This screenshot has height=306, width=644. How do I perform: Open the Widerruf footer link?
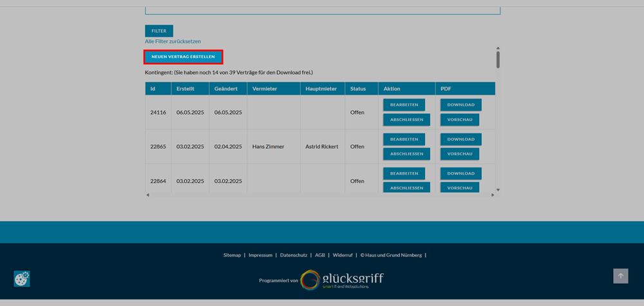pyautogui.click(x=342, y=255)
